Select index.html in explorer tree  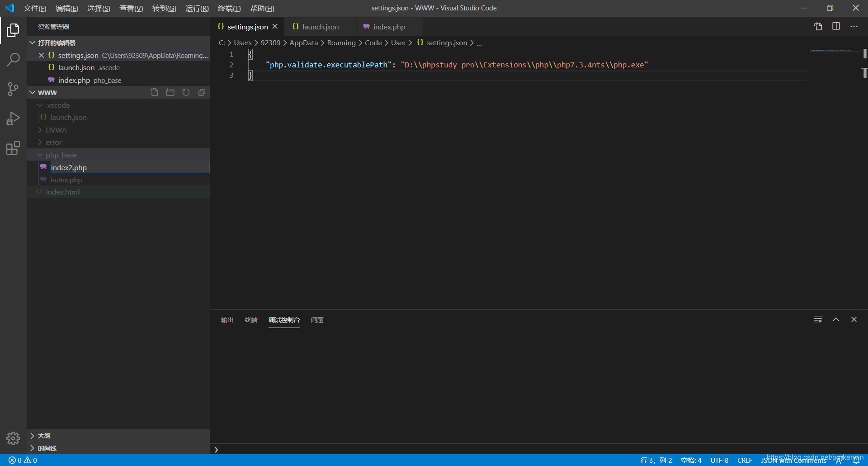coord(118,192)
